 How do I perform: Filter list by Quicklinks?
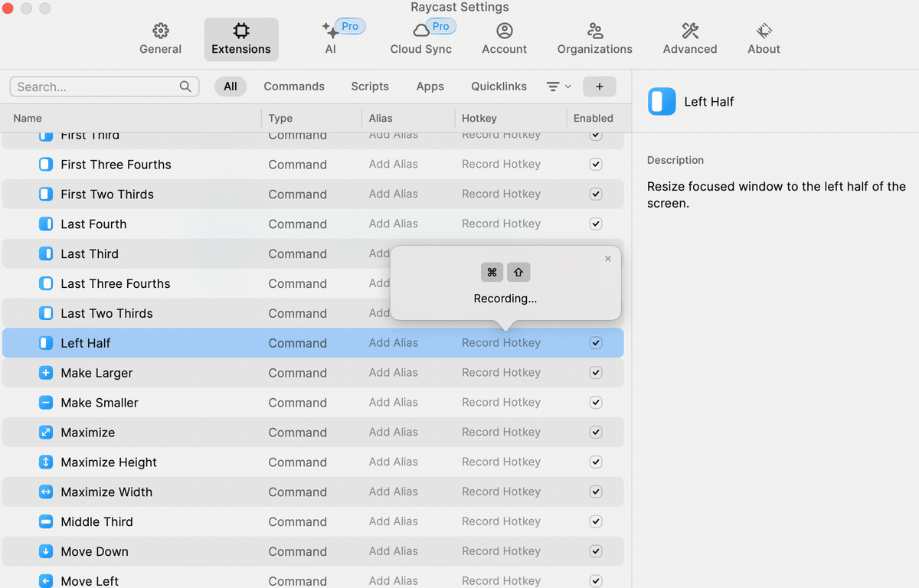tap(499, 87)
